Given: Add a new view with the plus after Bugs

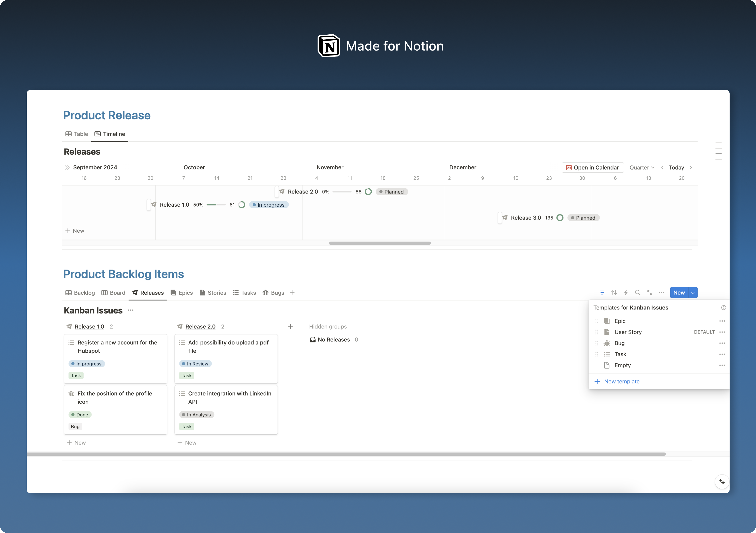Looking at the screenshot, I should [292, 292].
